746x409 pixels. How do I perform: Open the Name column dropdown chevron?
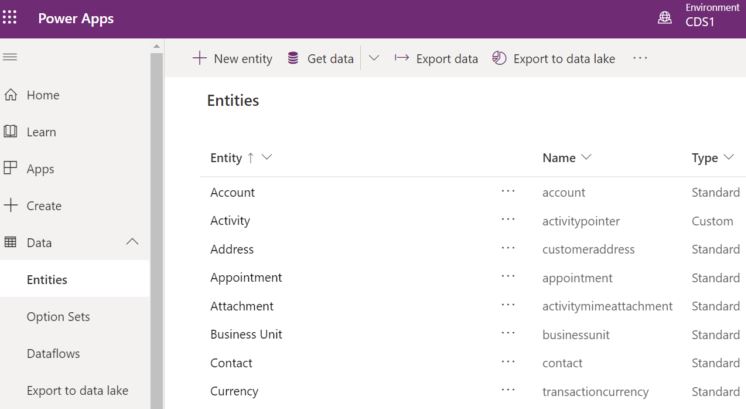(586, 157)
